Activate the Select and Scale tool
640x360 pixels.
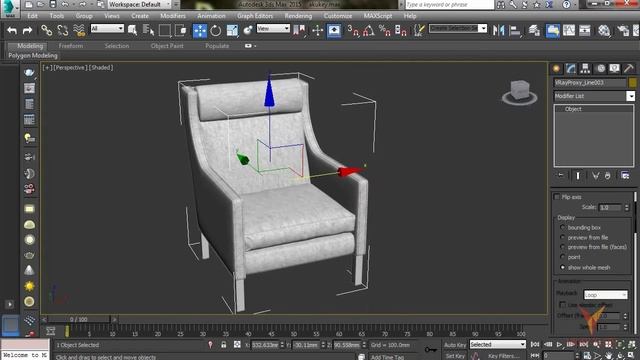click(232, 31)
